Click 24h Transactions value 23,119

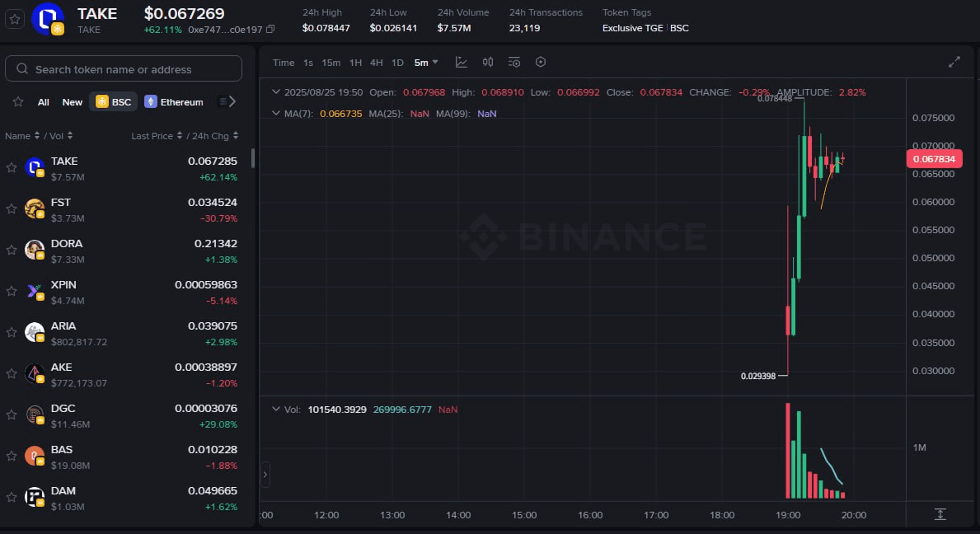pos(524,28)
